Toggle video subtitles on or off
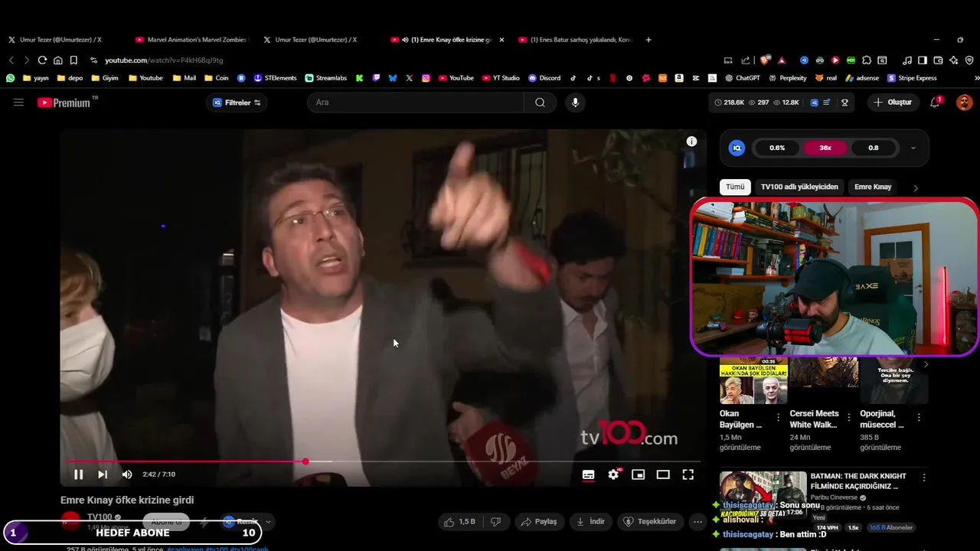Screen dimensions: 980x551 (588, 474)
